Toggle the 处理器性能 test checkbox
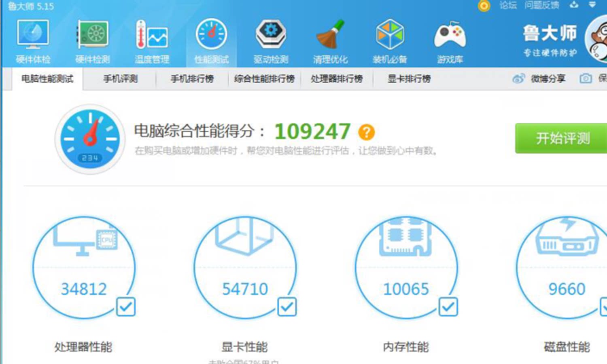The image size is (607, 364). point(126,307)
